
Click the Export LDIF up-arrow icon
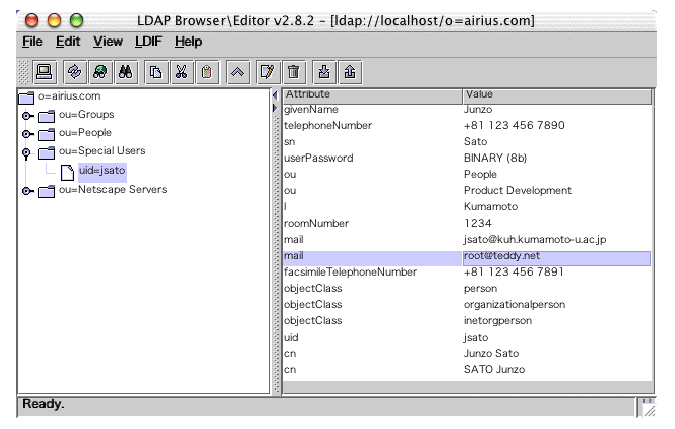350,72
